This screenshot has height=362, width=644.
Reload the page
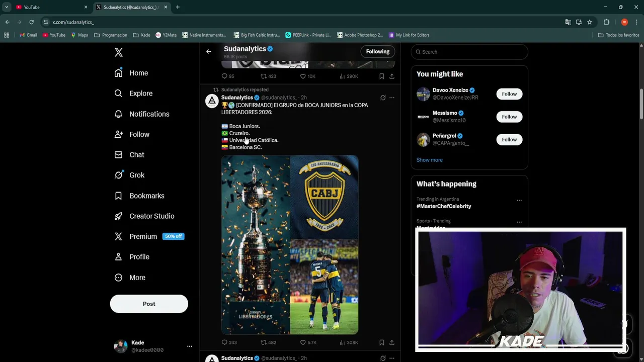pos(31,22)
